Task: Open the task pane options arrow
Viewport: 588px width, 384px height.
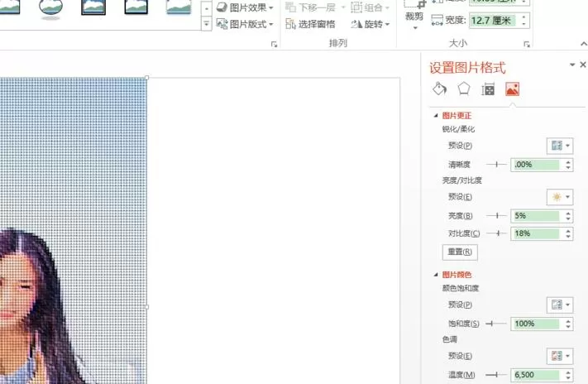Action: pos(572,65)
